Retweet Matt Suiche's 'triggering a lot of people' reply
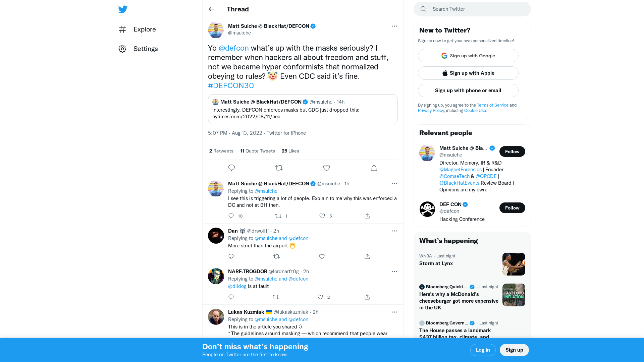The width and height of the screenshot is (644, 362). point(278,216)
